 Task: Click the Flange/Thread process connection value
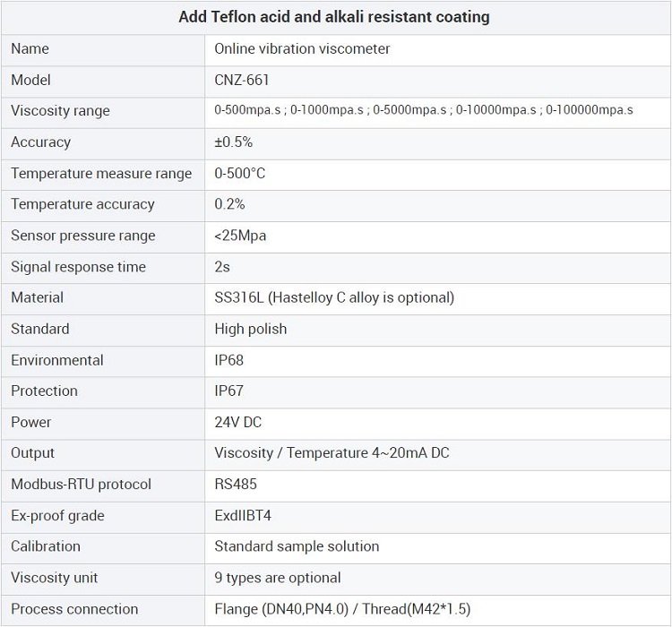341,609
